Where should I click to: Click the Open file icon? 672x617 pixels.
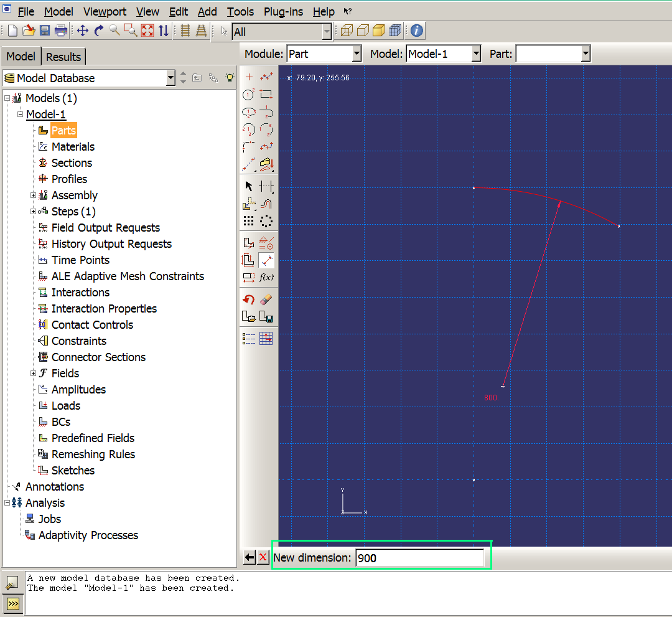pyautogui.click(x=29, y=31)
